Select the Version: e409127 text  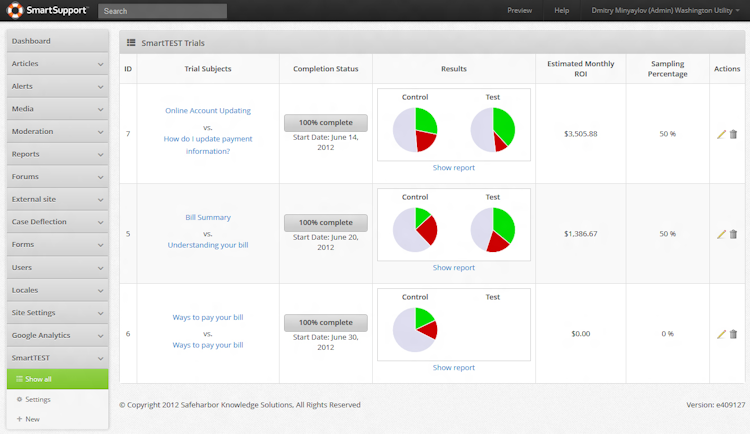716,405
